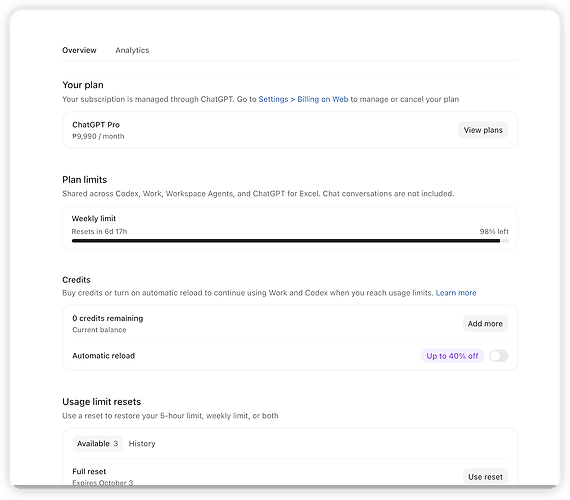Switch to the Analytics tab
This screenshot has height=500, width=570.
tap(132, 50)
